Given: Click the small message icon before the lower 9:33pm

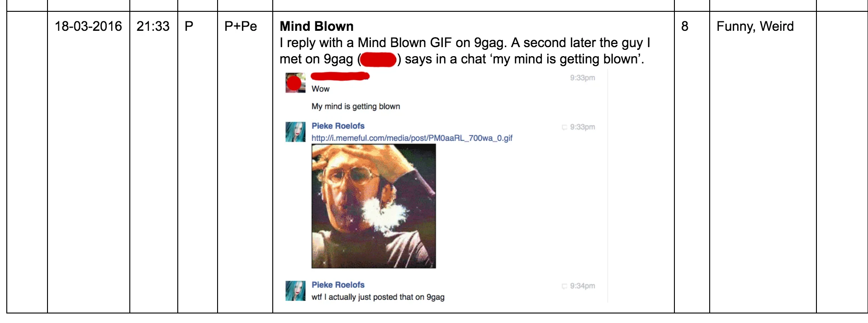Looking at the screenshot, I should [564, 127].
